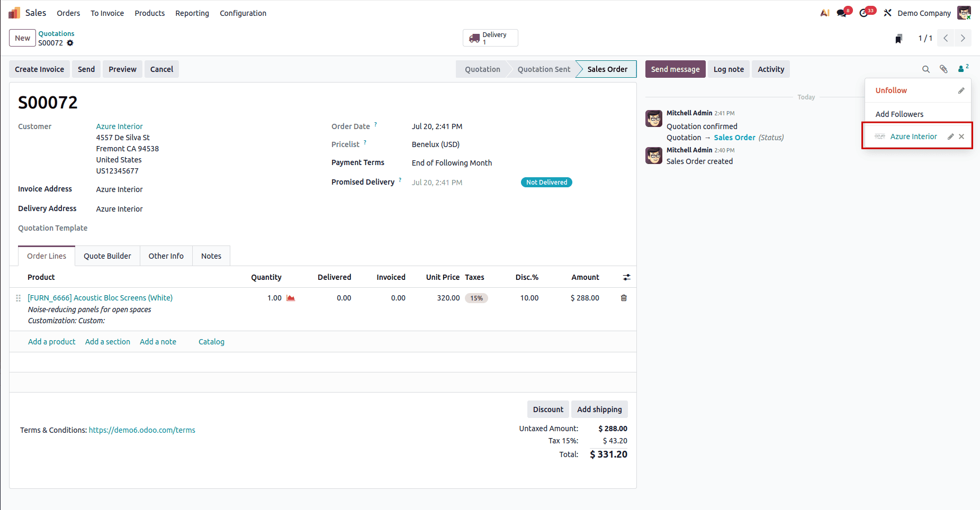Click the New button

coord(22,38)
